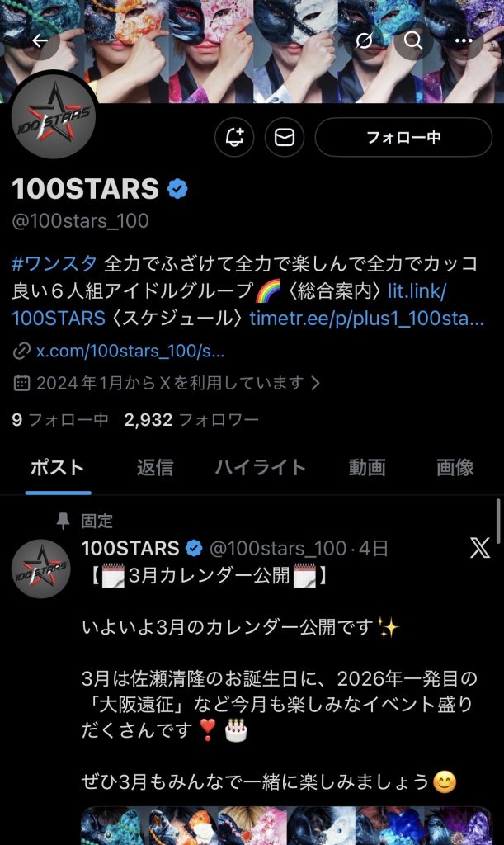The width and height of the screenshot is (504, 845).
Task: Switch to the 返信 tab
Action: click(155, 467)
